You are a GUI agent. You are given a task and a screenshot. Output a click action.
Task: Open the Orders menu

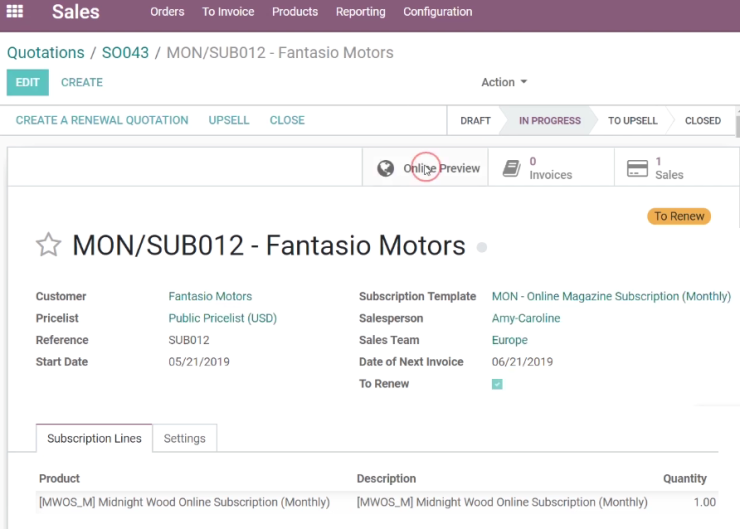pyautogui.click(x=167, y=12)
